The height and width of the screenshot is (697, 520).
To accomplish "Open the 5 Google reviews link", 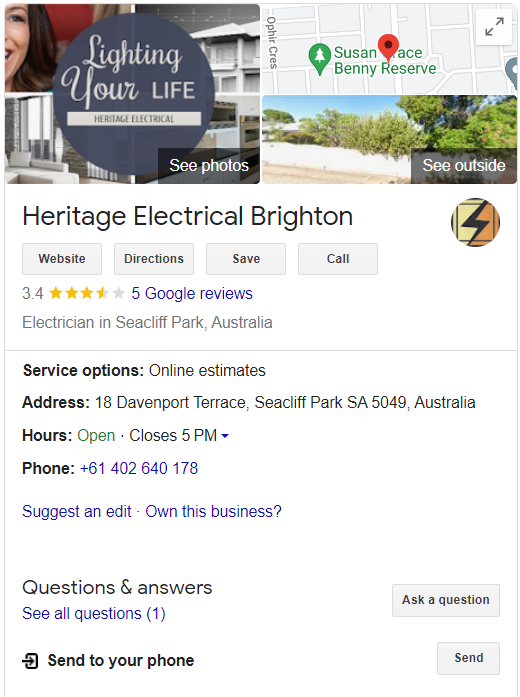I will click(x=192, y=293).
